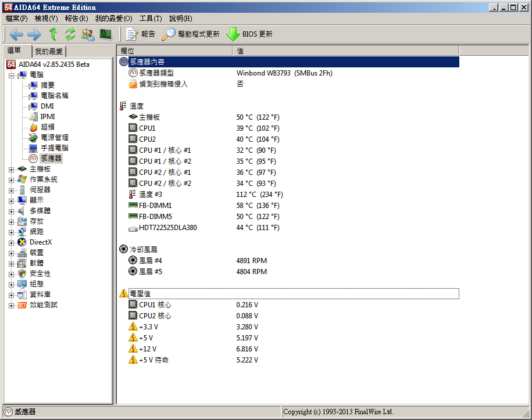This screenshot has width=532, height=420.
Task: Expand the 顯示 tree node
Action: (x=11, y=202)
